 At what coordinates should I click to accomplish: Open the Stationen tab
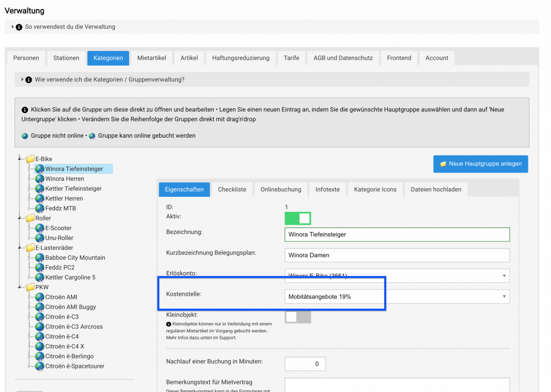pyautogui.click(x=66, y=58)
